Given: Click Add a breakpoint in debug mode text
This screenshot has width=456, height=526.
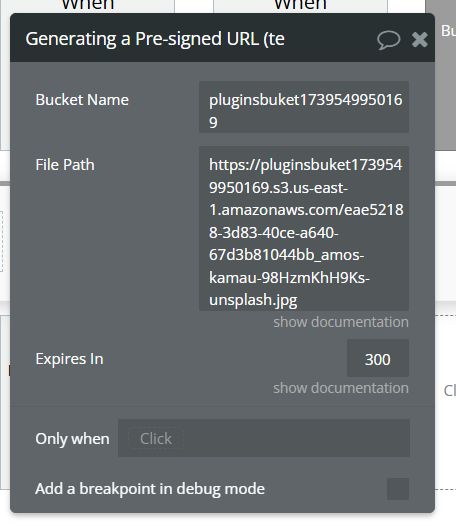Looking at the screenshot, I should pyautogui.click(x=150, y=489).
